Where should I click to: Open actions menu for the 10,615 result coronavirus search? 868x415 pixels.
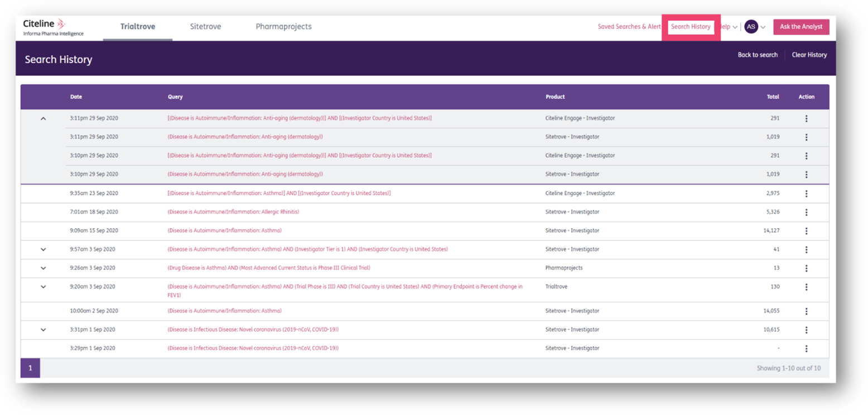806,329
